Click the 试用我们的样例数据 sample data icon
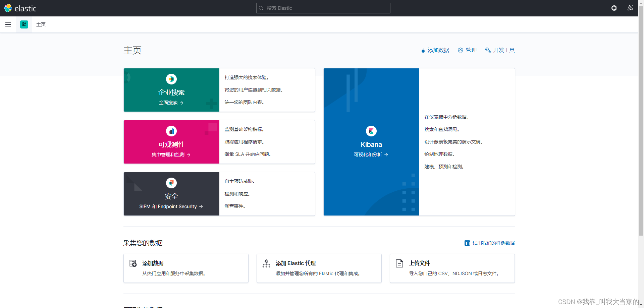The image size is (644, 308). pos(467,243)
